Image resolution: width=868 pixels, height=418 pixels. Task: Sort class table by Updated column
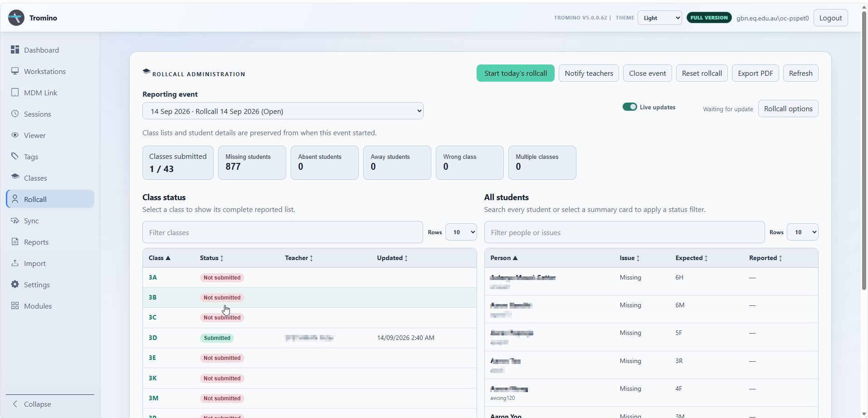pyautogui.click(x=392, y=258)
